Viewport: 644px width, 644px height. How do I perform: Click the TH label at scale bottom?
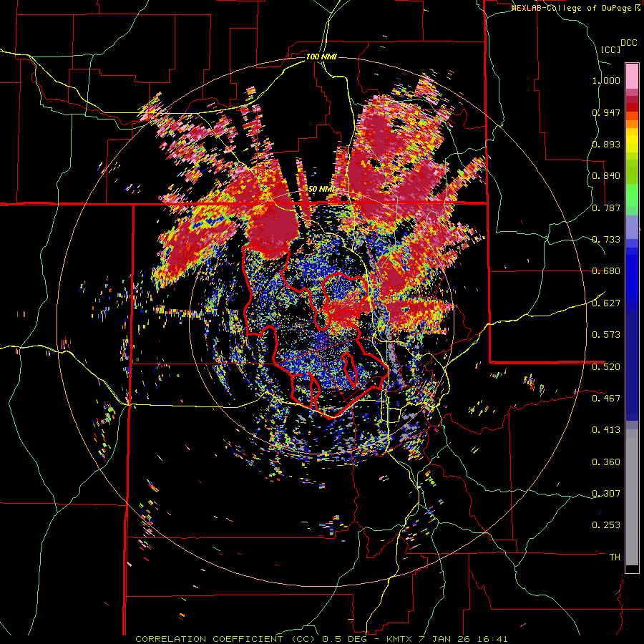615,557
